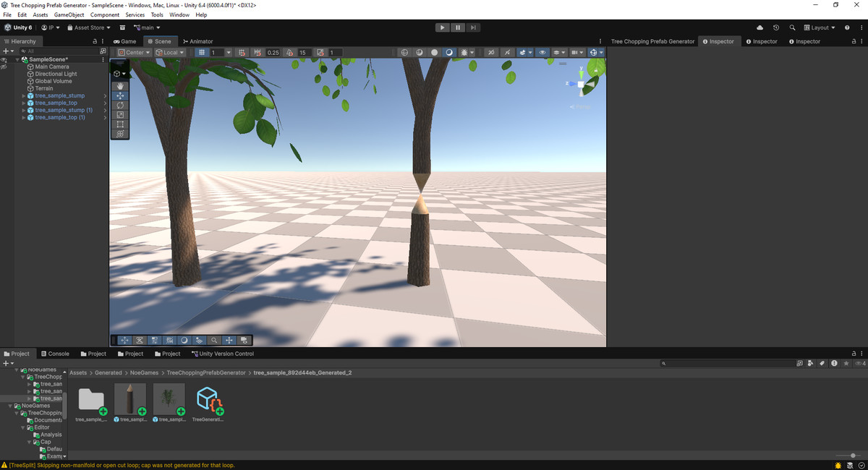This screenshot has width=868, height=470.
Task: Open the Window menu
Action: click(x=179, y=14)
